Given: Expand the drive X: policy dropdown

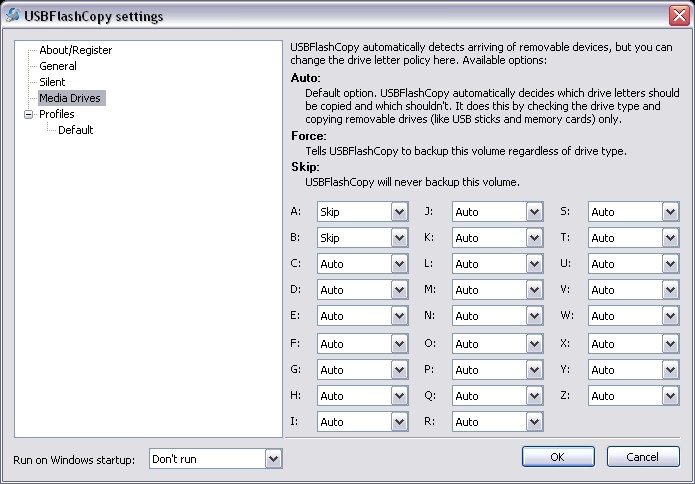Looking at the screenshot, I should [x=634, y=343].
